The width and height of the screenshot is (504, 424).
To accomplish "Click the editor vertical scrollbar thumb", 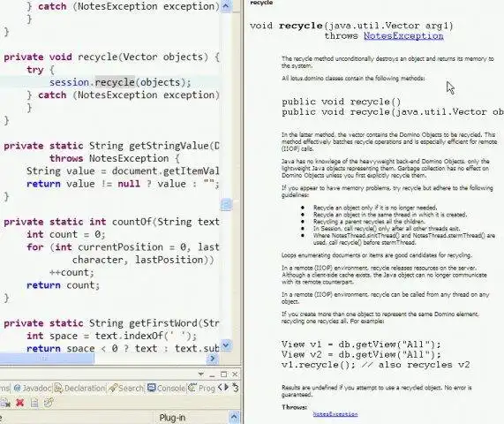I will pyautogui.click(x=226, y=205).
